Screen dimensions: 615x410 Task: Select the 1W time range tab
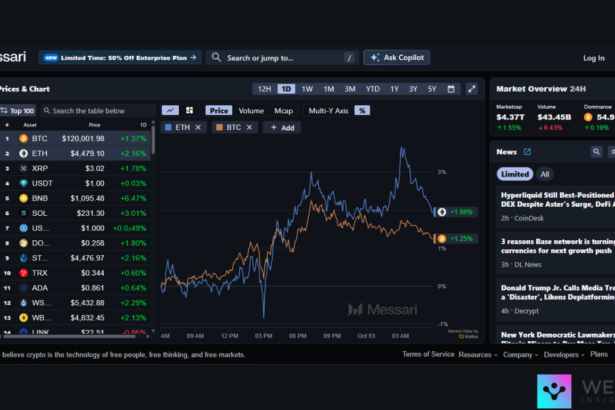pyautogui.click(x=307, y=89)
